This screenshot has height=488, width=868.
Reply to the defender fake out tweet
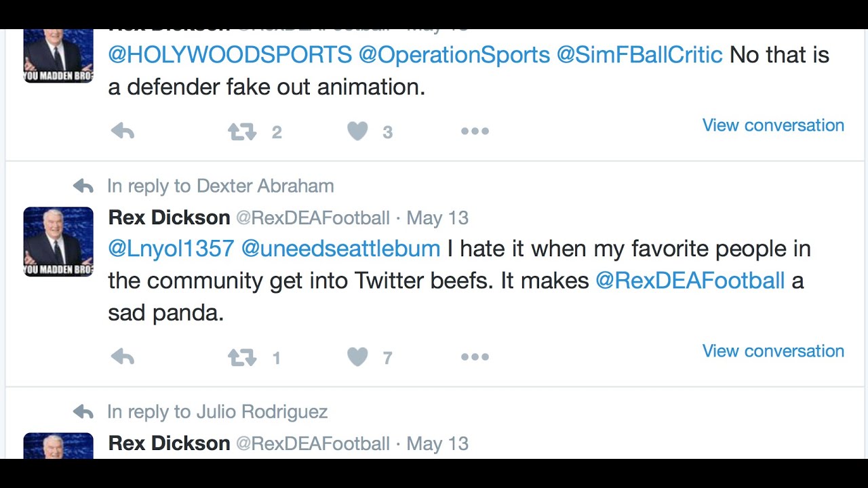(x=123, y=131)
